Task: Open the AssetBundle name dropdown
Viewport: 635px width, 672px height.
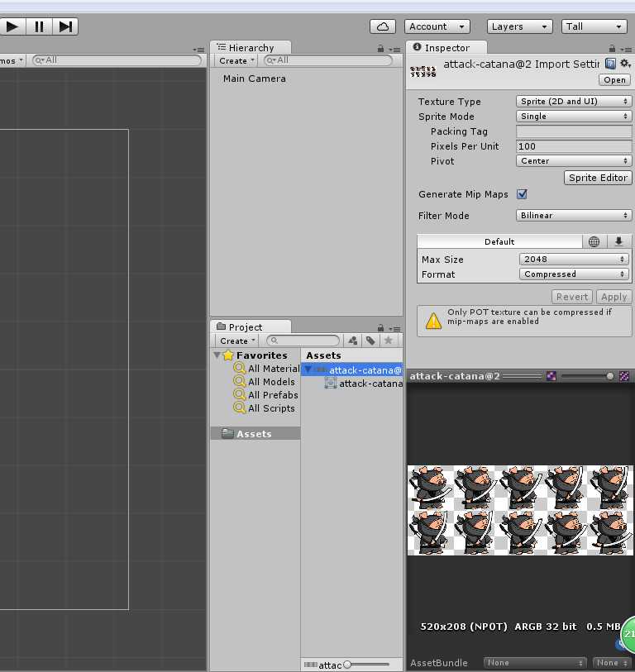Action: (535, 663)
